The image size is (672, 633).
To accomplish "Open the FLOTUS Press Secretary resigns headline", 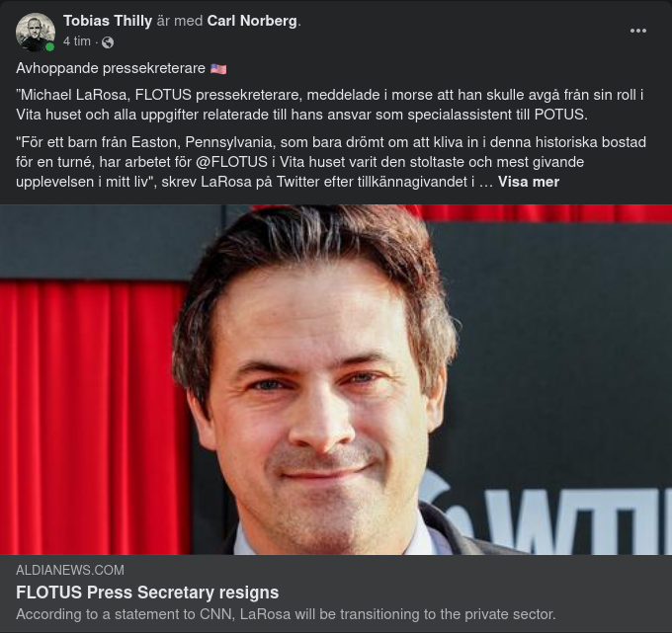I will click(x=147, y=593).
